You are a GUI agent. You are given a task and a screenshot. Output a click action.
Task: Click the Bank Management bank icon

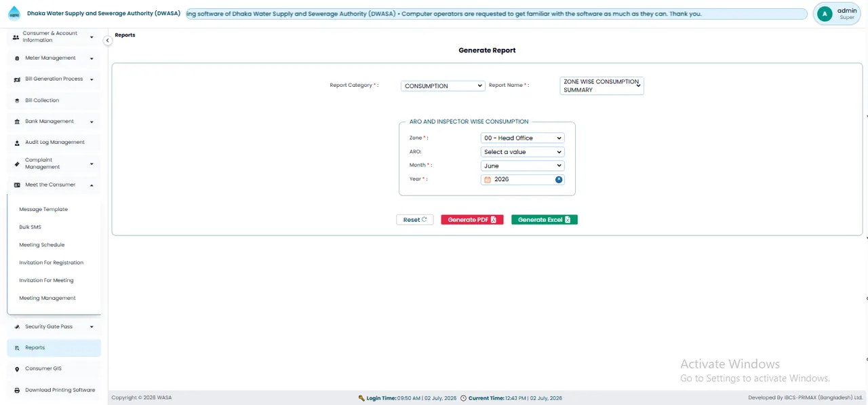click(x=17, y=121)
